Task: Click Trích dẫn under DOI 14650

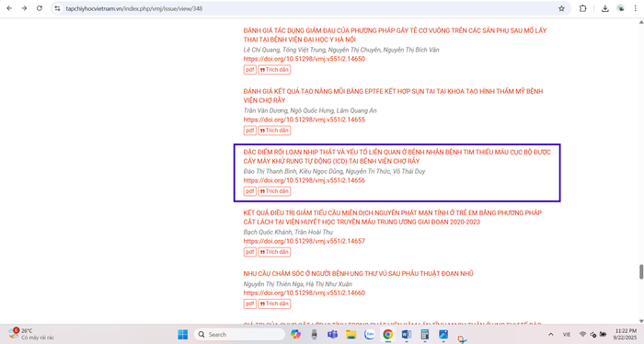Action: click(274, 70)
